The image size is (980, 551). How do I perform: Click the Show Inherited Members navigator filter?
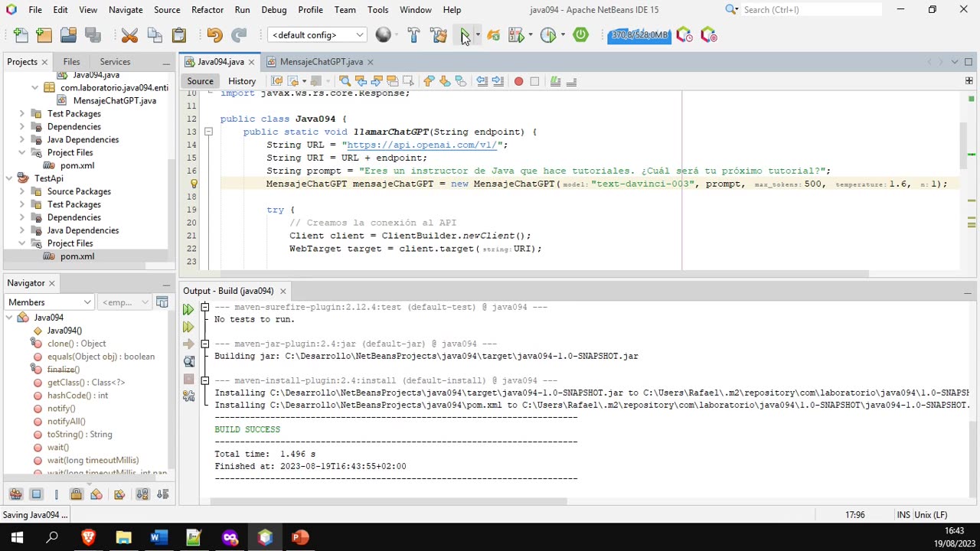click(x=15, y=494)
